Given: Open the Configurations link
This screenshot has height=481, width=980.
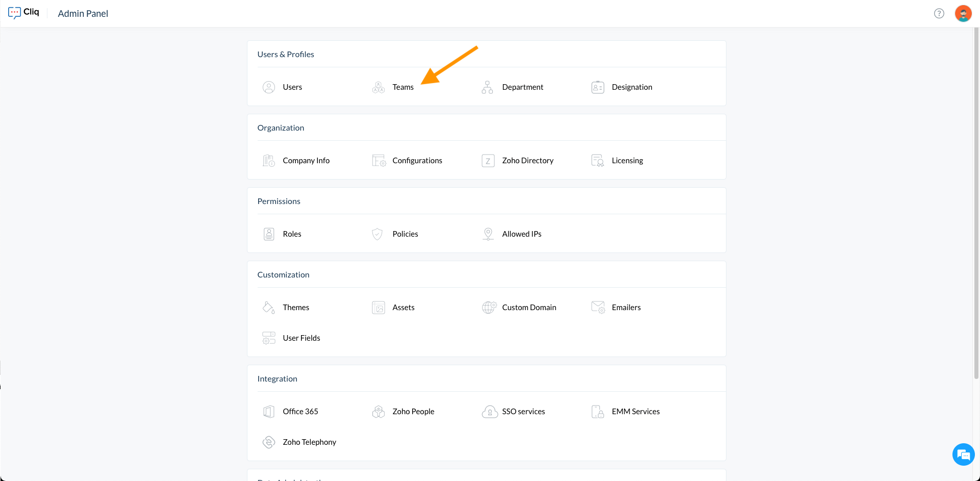Looking at the screenshot, I should pos(417,161).
